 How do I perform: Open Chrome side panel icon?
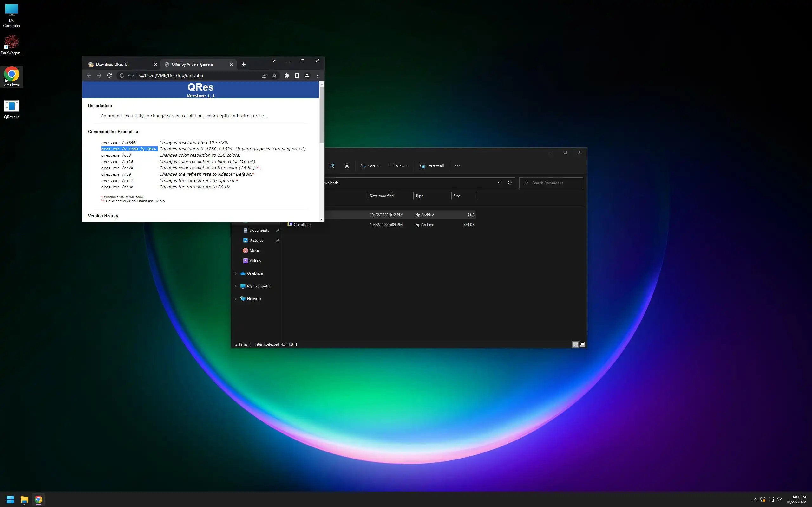(x=297, y=75)
